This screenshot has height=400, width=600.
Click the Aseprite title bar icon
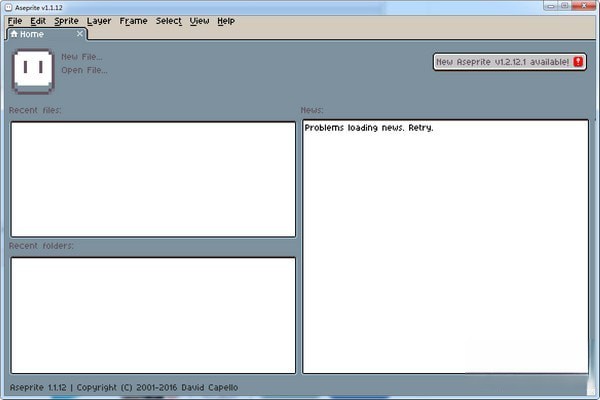point(8,8)
